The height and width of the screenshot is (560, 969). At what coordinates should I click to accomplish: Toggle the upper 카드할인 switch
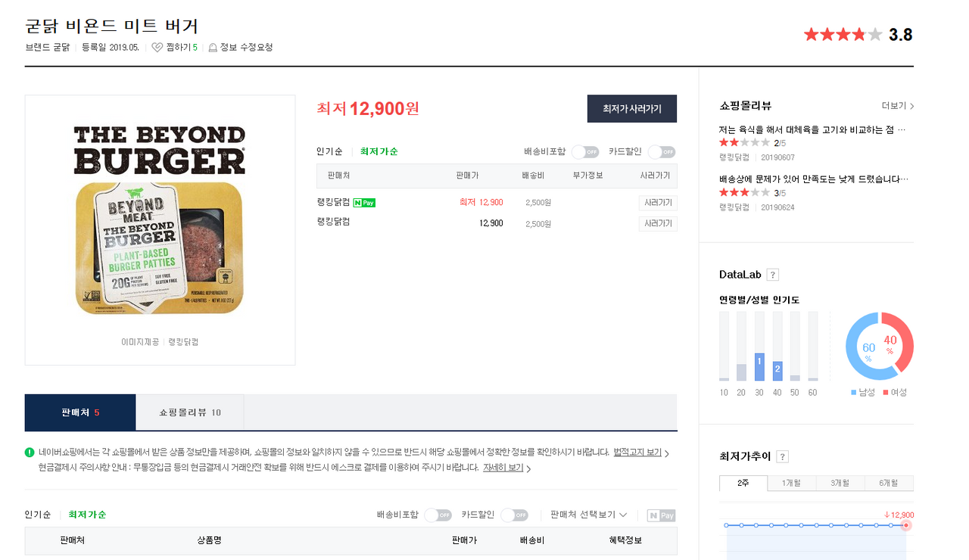[662, 152]
